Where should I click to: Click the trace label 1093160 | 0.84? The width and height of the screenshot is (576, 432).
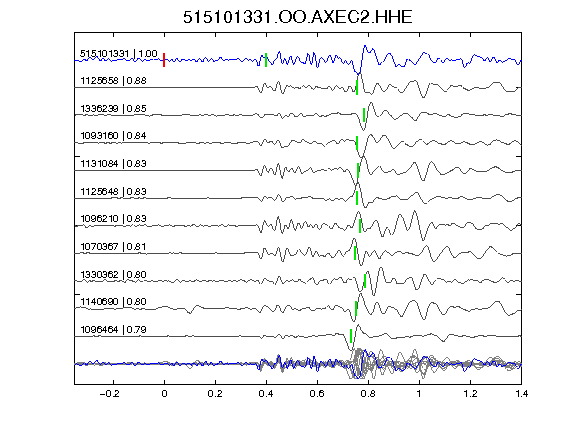point(114,136)
